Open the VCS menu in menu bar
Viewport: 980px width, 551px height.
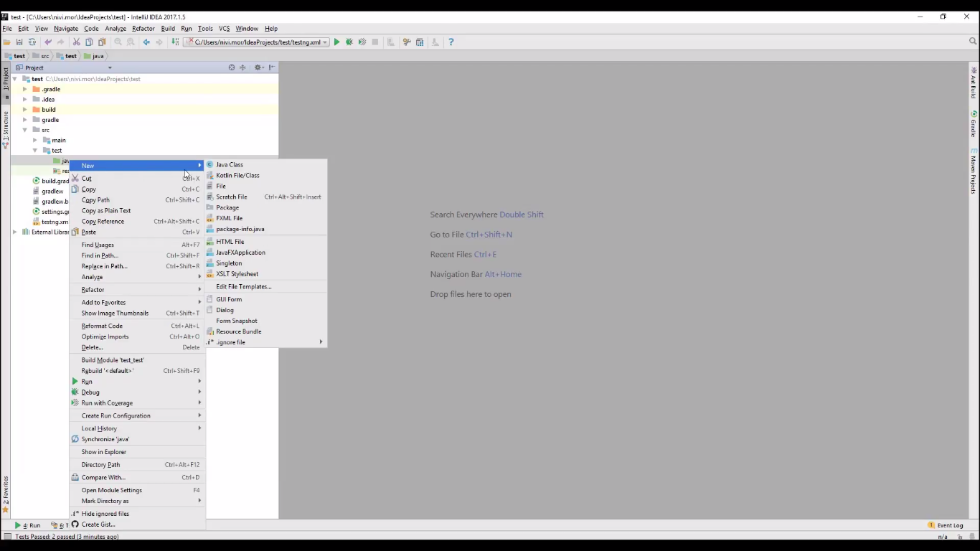(x=224, y=29)
